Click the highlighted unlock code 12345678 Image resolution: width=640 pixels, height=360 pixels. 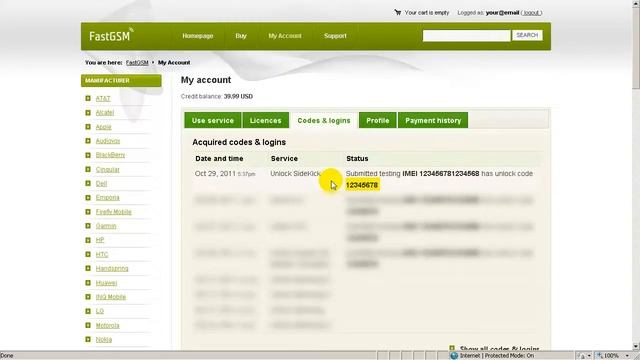pos(362,185)
